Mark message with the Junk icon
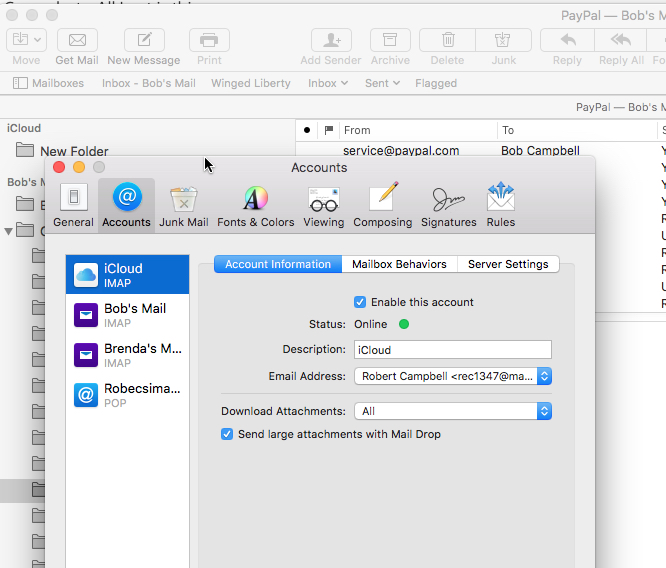This screenshot has height=568, width=666. click(x=503, y=40)
